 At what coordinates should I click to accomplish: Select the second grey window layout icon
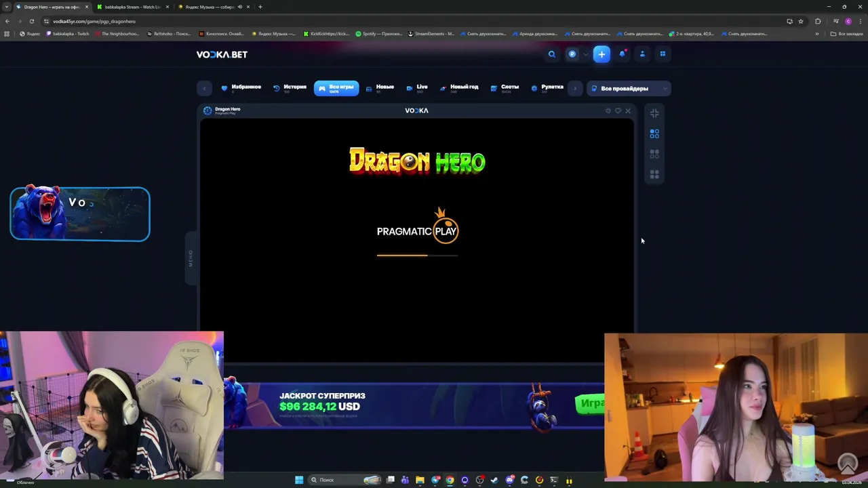pyautogui.click(x=654, y=154)
